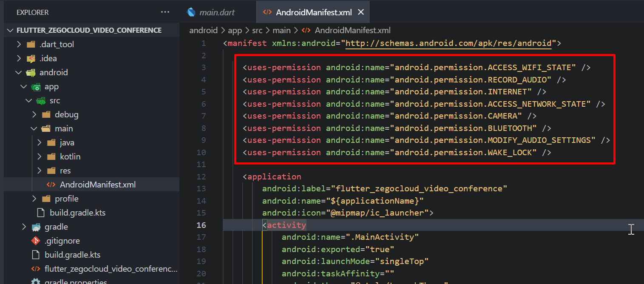Close the AndroidManifest.xml tab
Image resolution: width=644 pixels, height=284 pixels.
click(360, 12)
